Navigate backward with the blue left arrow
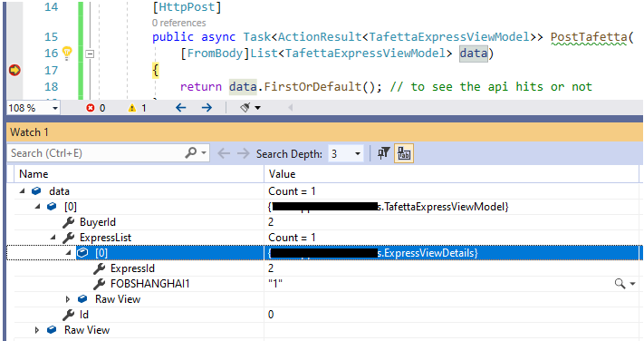Image resolution: width=644 pixels, height=341 pixels. (x=181, y=108)
